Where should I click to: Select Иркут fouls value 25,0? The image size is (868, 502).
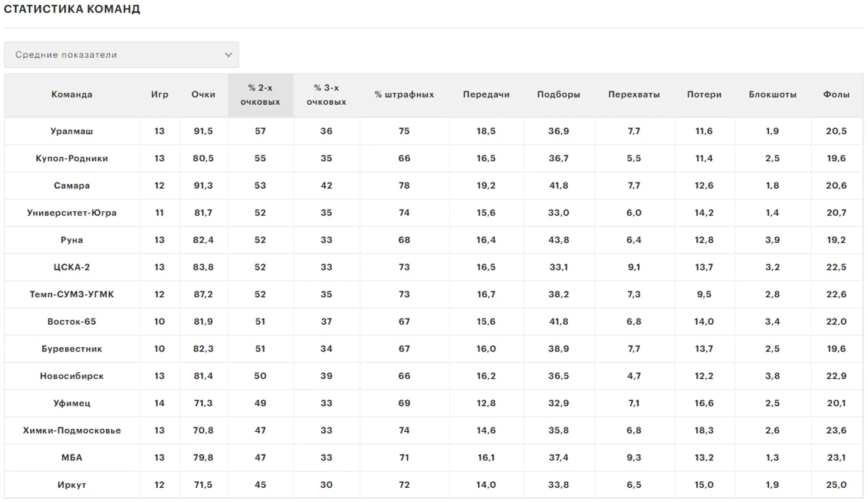pos(836,485)
